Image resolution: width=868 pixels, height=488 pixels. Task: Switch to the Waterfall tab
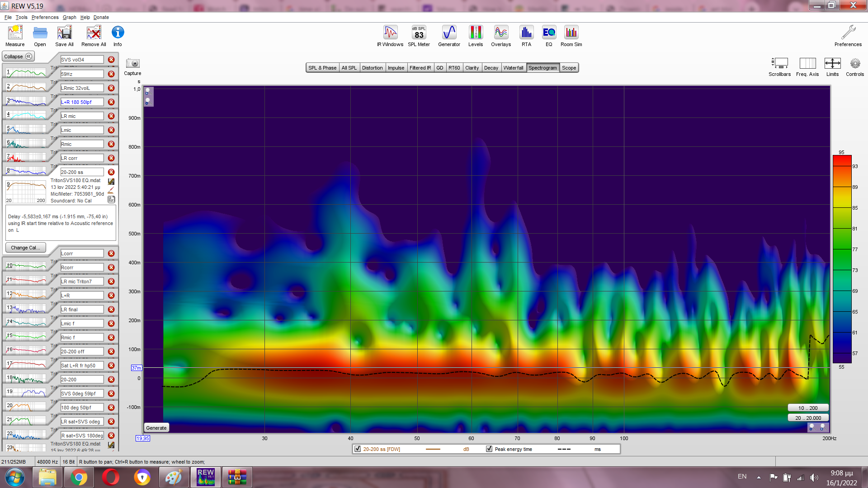point(513,68)
